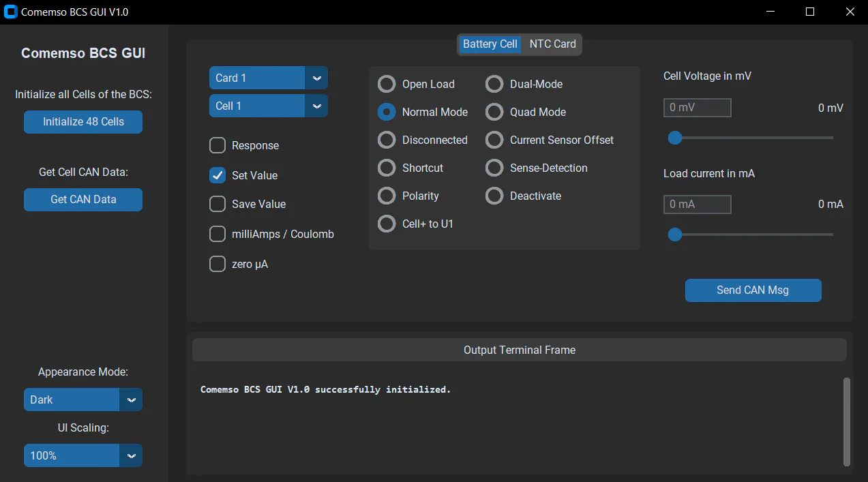Click the Appearance Mode label
This screenshot has height=482, width=868.
83,372
